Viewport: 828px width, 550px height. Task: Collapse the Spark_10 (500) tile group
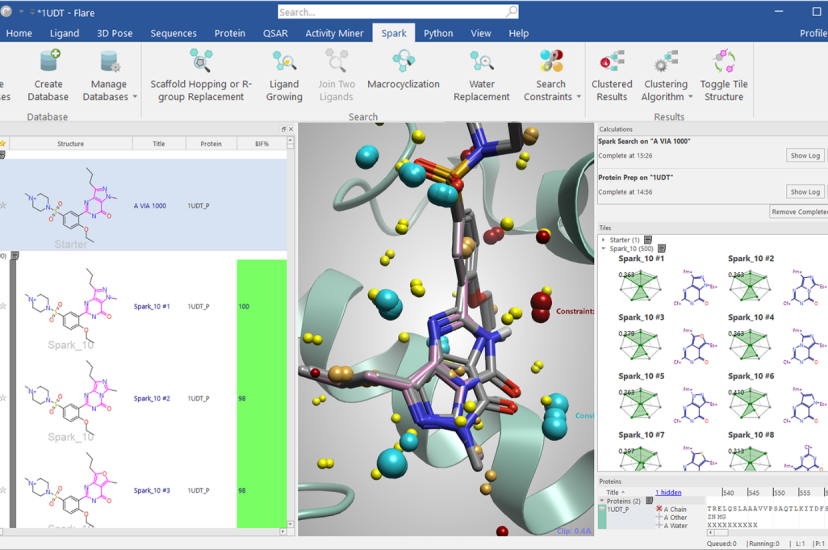click(603, 248)
